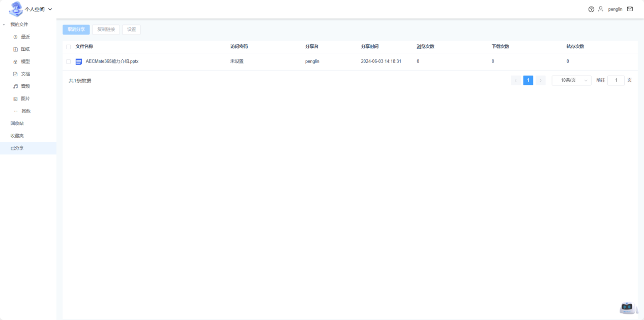Go to 回收站 recycle bin

point(17,123)
